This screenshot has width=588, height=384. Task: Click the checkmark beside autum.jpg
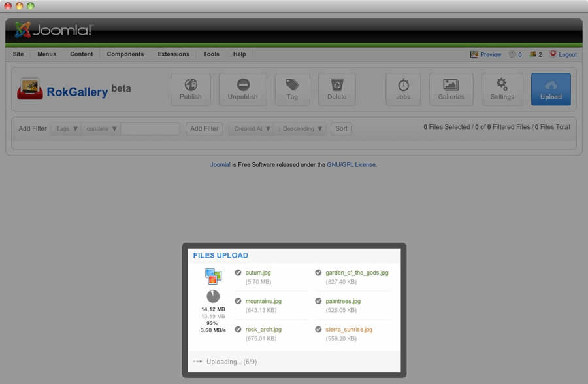tap(238, 273)
